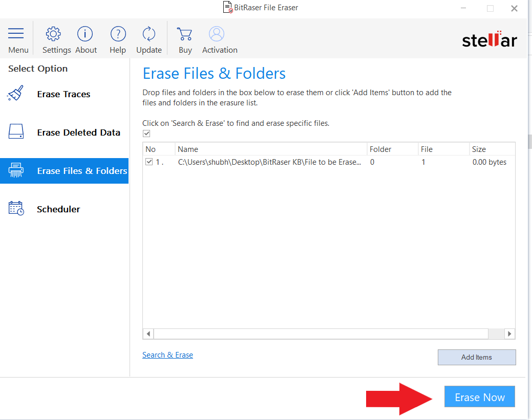
Task: Close the BitRaser File Eraser window
Action: 515,8
